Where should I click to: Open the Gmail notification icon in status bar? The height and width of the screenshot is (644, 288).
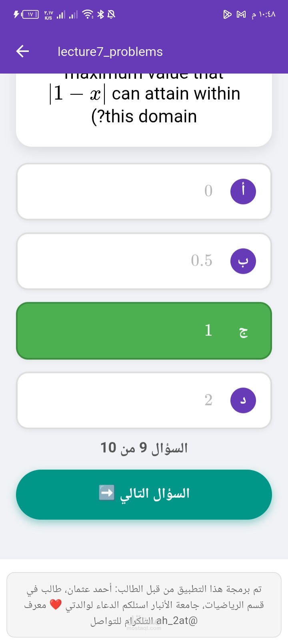coord(241,15)
